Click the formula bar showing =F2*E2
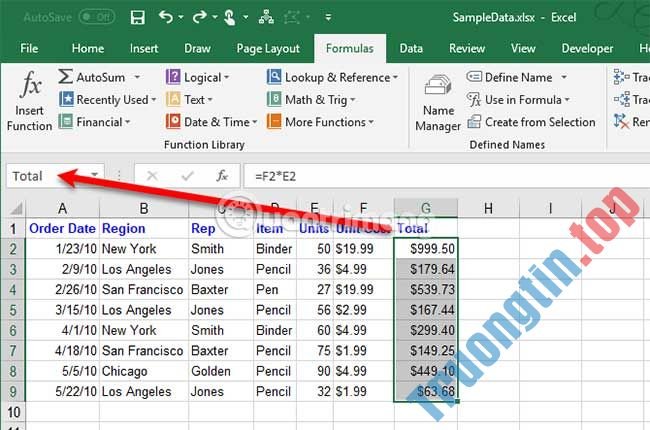650x430 pixels. [x=447, y=176]
